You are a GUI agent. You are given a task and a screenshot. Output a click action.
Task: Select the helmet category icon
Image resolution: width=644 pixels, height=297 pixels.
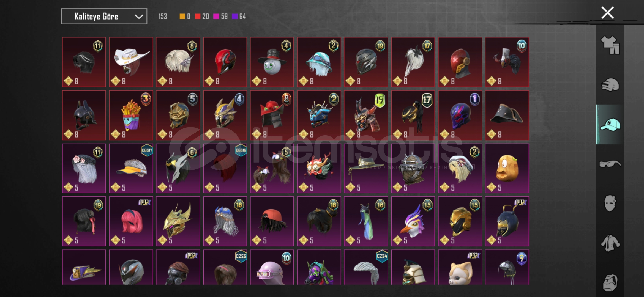click(x=610, y=85)
